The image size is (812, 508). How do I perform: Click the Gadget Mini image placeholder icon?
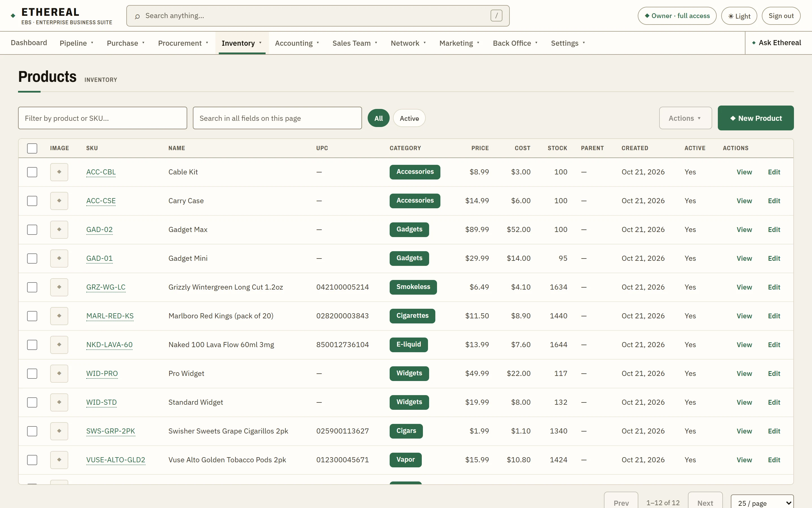pyautogui.click(x=59, y=258)
